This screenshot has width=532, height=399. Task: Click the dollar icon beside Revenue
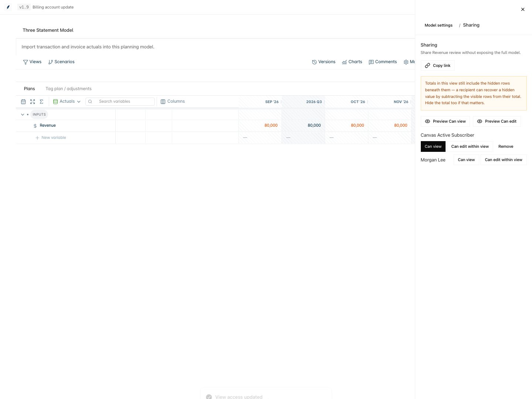coord(35,126)
